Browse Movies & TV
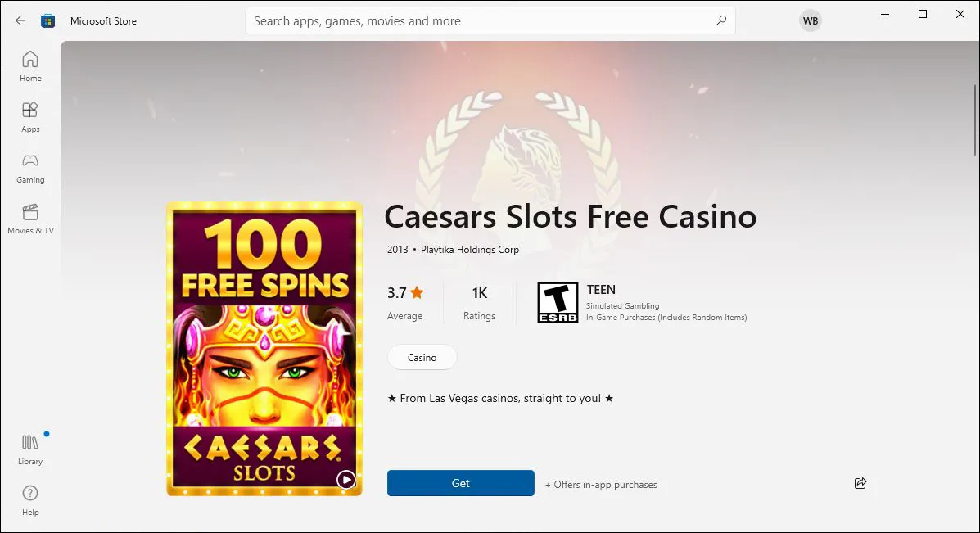This screenshot has width=980, height=533. click(30, 219)
